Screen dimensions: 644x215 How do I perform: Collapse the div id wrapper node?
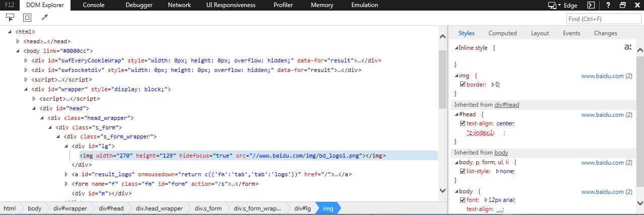(26, 89)
